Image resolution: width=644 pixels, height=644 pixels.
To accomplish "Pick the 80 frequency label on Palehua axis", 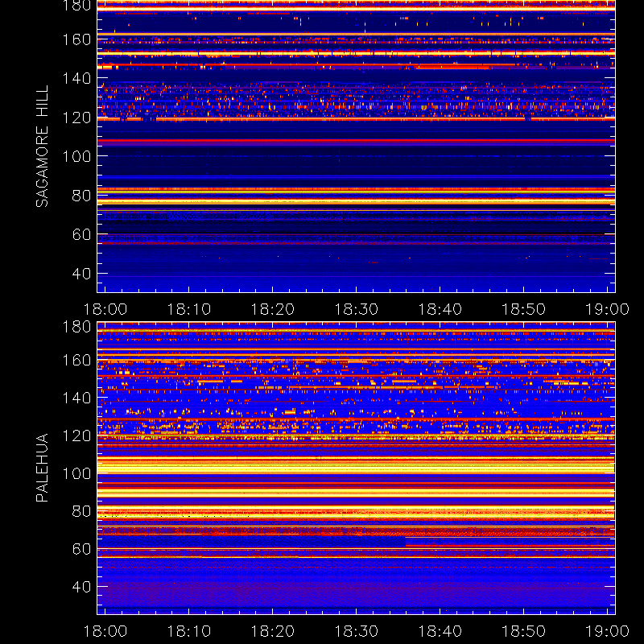I will (81, 511).
